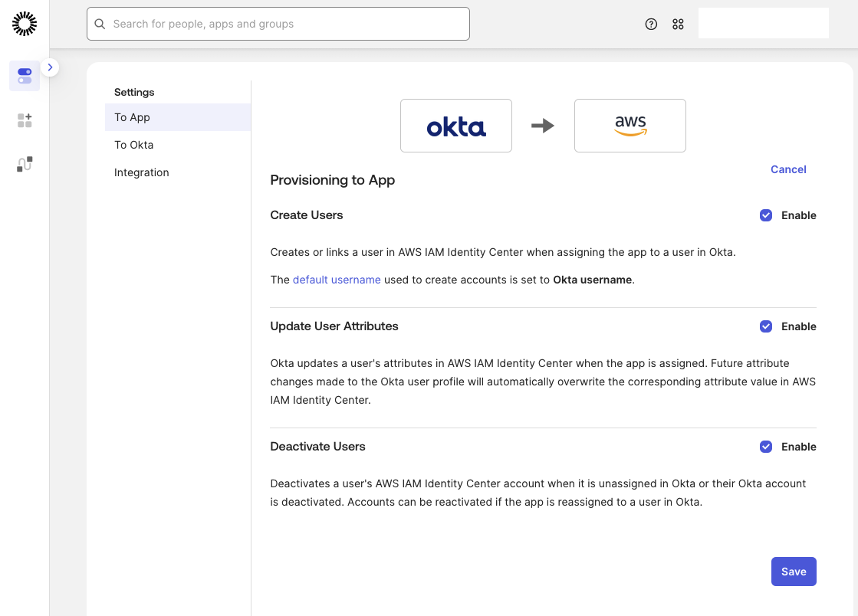
Task: Open the help question mark icon
Action: (651, 24)
